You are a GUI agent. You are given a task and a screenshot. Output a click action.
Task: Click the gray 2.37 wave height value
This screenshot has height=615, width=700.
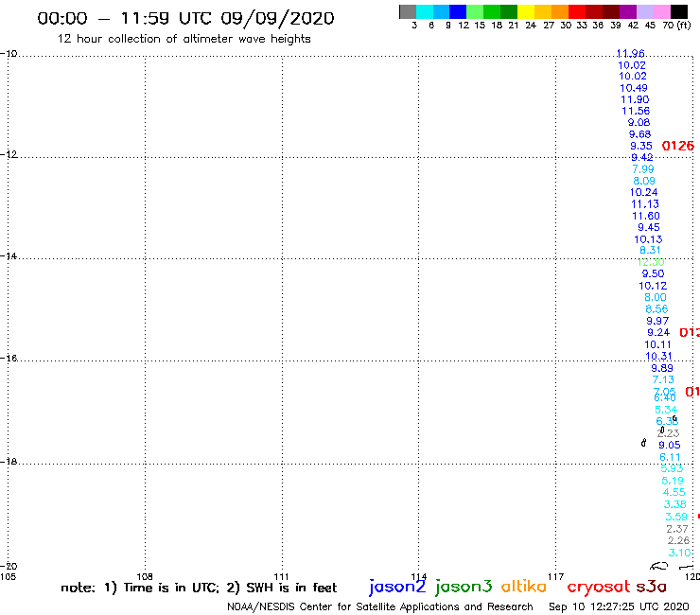coord(677,529)
